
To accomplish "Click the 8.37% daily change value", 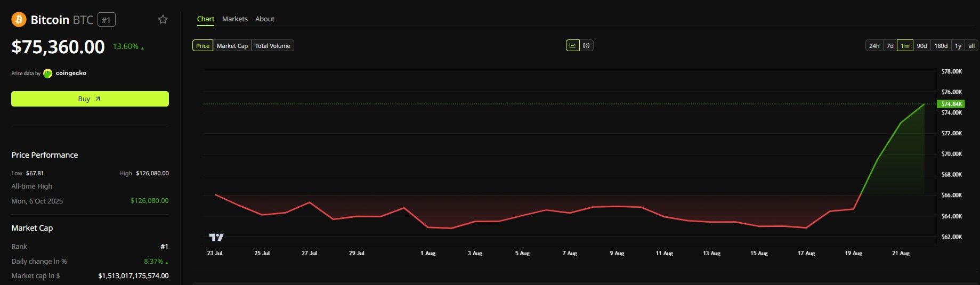I will (x=153, y=262).
